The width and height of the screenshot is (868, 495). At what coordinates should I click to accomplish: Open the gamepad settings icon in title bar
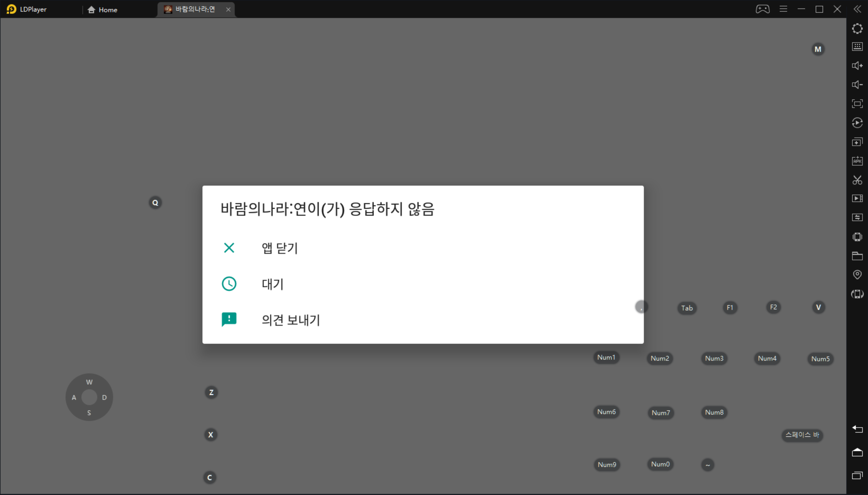[763, 9]
